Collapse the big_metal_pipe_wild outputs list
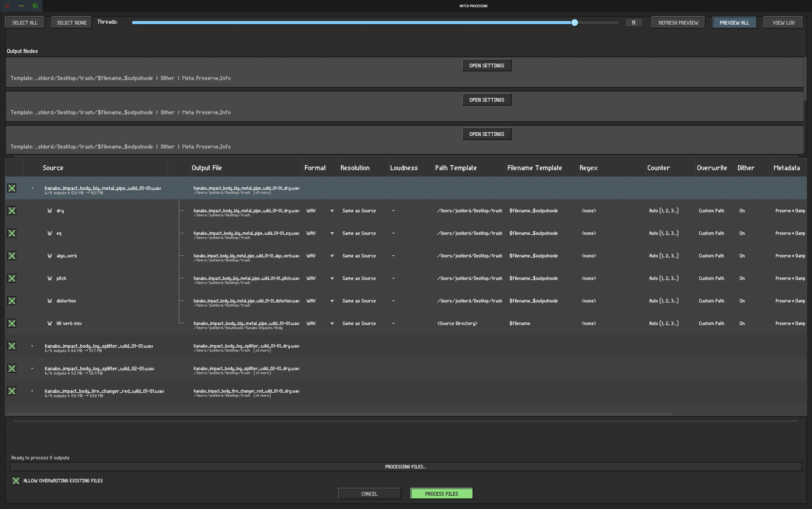The height and width of the screenshot is (509, 812). 32,188
